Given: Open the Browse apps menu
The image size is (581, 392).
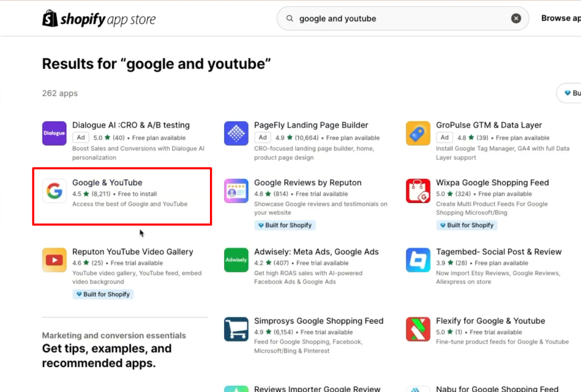Looking at the screenshot, I should tap(561, 18).
